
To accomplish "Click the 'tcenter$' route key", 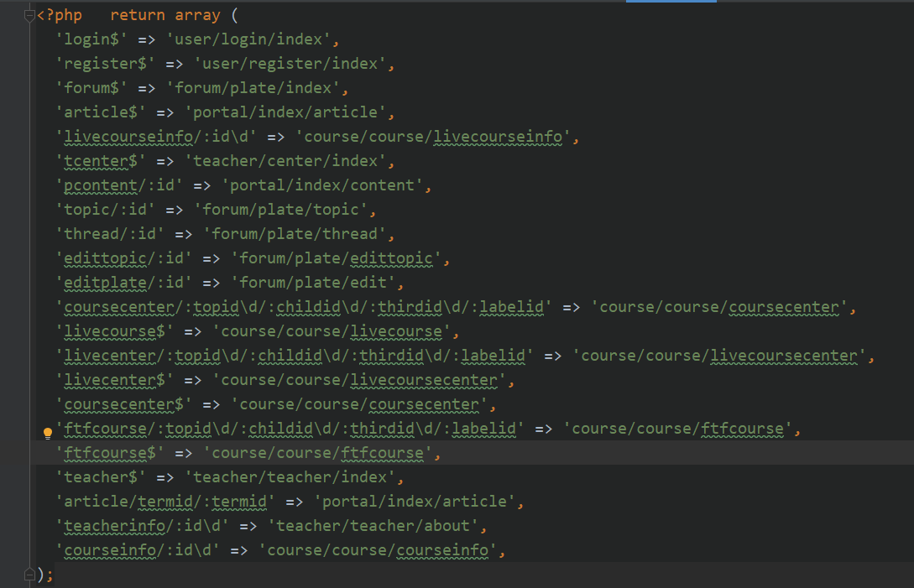I will (x=101, y=161).
